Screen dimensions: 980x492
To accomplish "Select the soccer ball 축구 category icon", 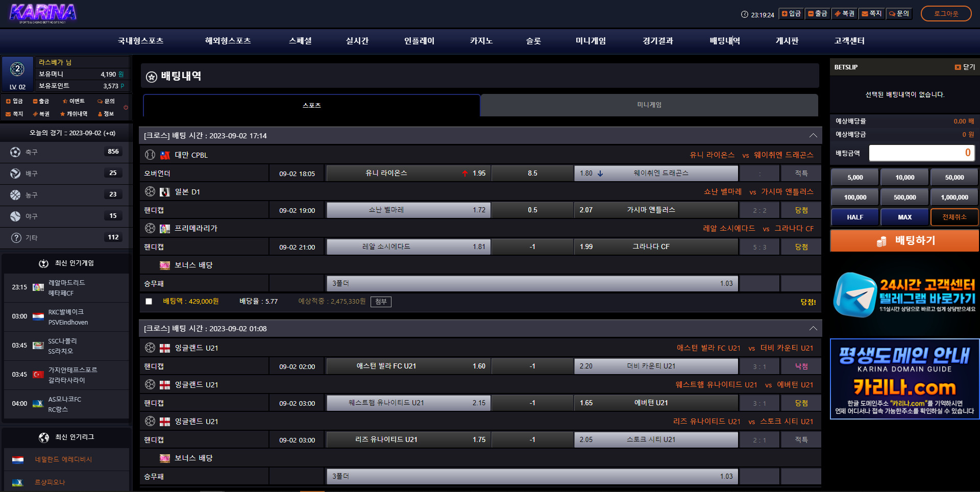I will point(15,152).
